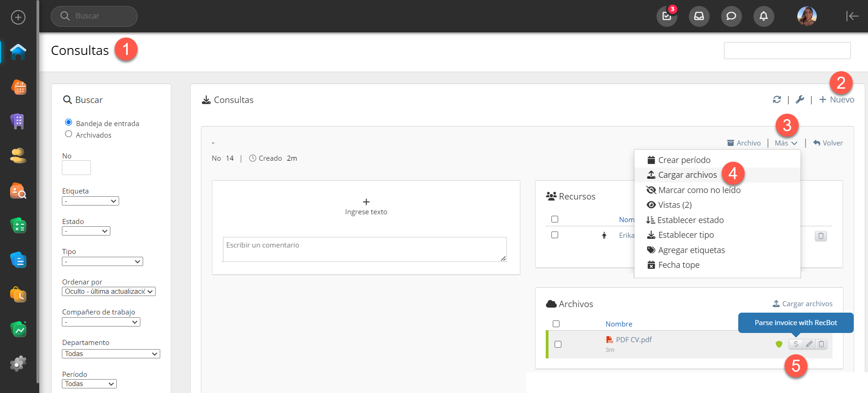This screenshot has width=868, height=393.
Task: Open the tasks icon with badge 3
Action: 666,17
